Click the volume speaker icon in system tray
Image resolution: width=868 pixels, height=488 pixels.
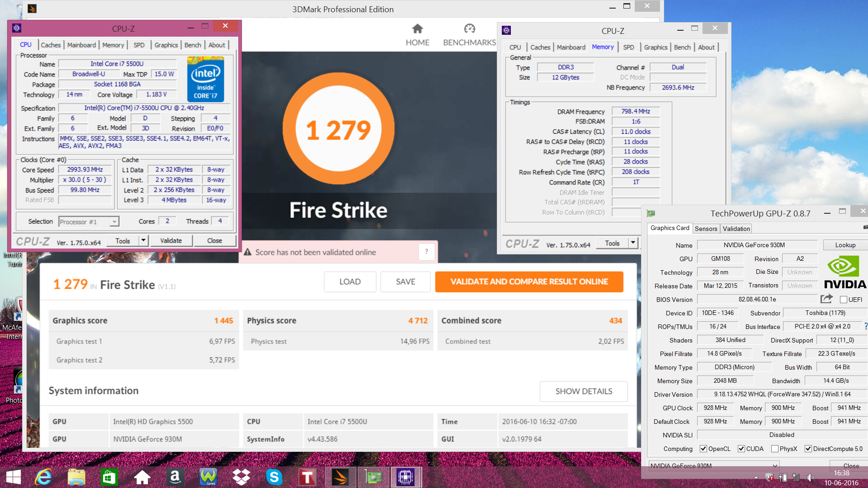810,478
